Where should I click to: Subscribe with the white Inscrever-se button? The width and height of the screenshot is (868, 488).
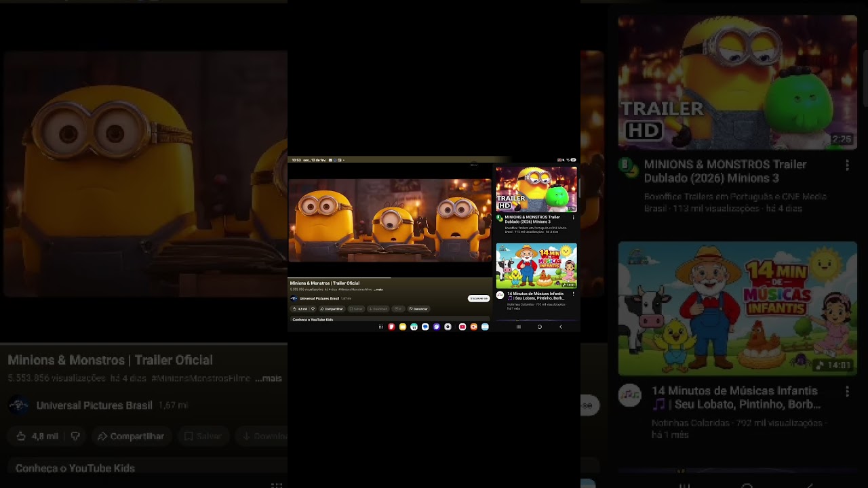click(x=478, y=298)
